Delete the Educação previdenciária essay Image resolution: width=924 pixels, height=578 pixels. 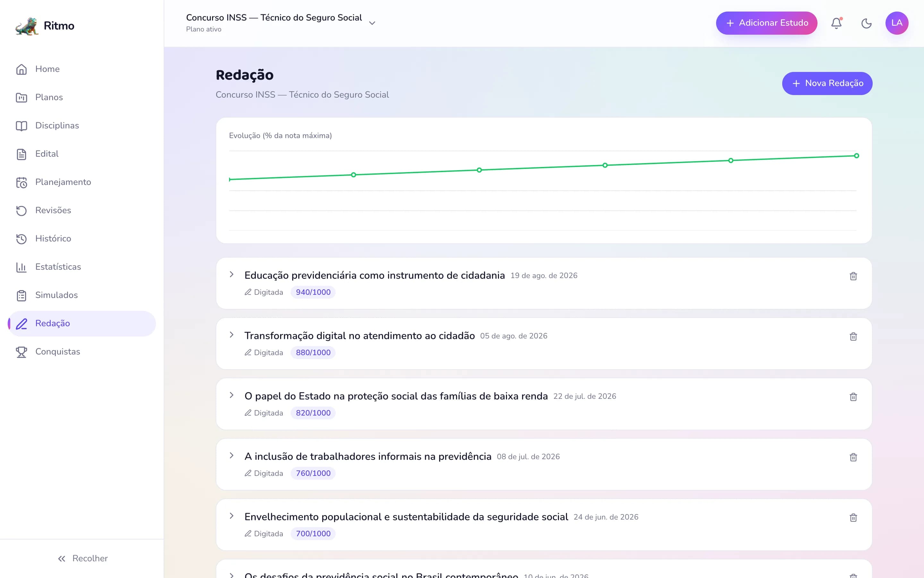click(x=853, y=276)
